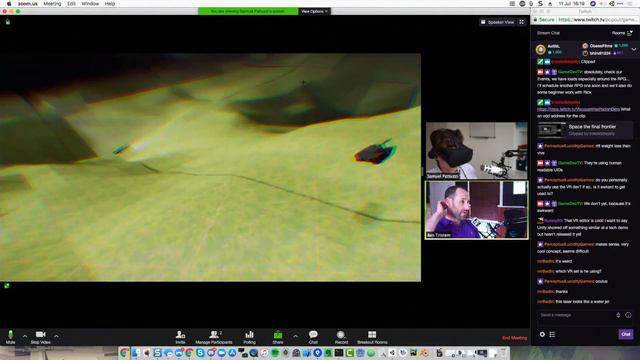Click the green icon below shared screen
The image size is (640, 360).
7,286
